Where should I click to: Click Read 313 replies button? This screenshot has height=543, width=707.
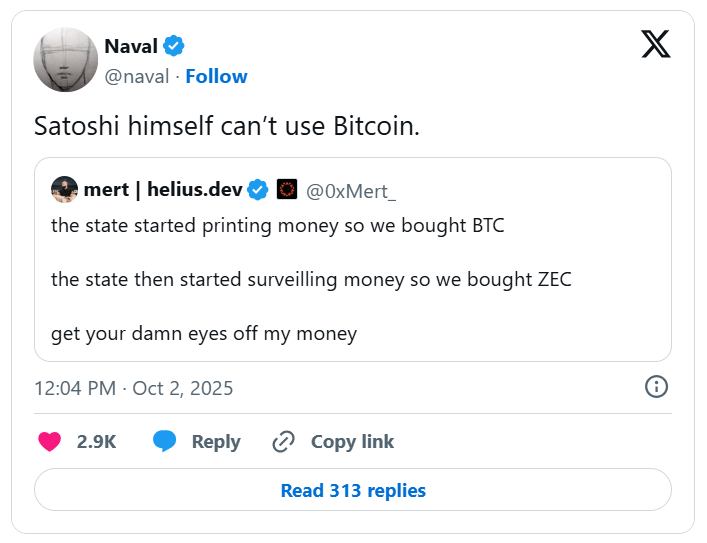[x=353, y=490]
